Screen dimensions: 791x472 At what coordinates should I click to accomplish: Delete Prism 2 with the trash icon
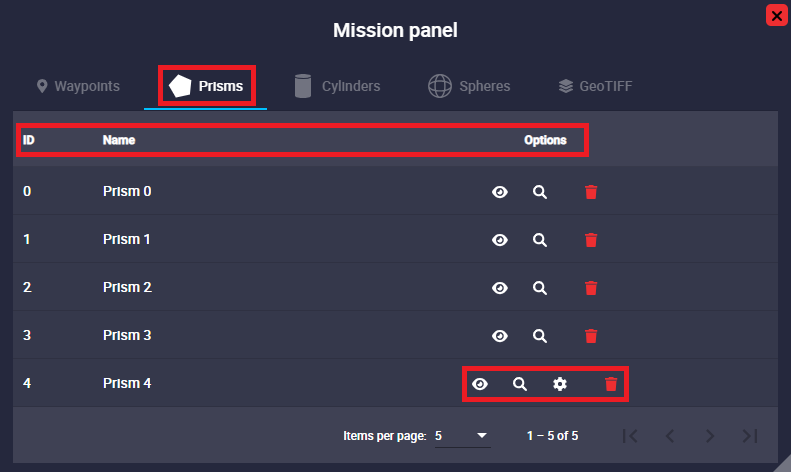coord(591,288)
